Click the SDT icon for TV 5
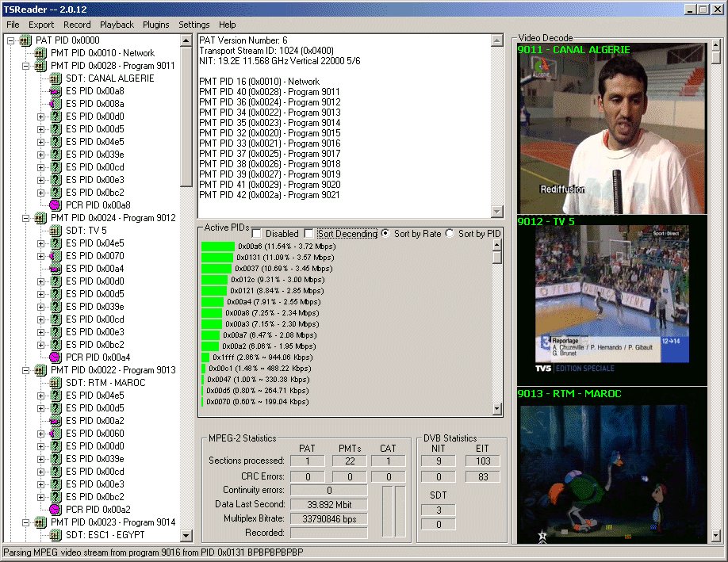The height and width of the screenshot is (562, 728). click(55, 231)
